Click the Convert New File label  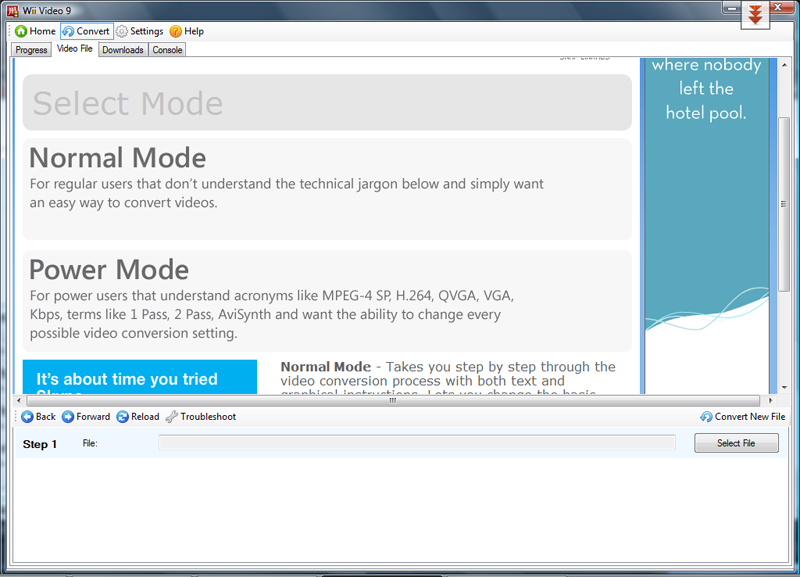click(x=750, y=417)
